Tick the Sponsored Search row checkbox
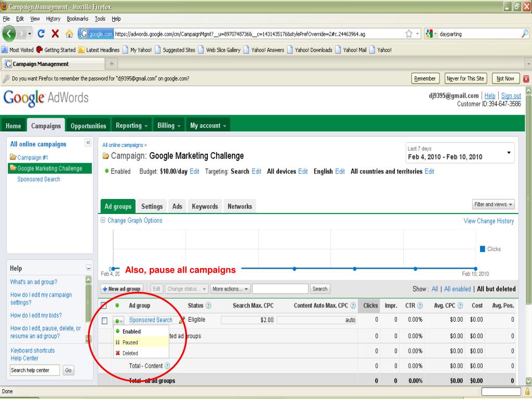 [104, 321]
